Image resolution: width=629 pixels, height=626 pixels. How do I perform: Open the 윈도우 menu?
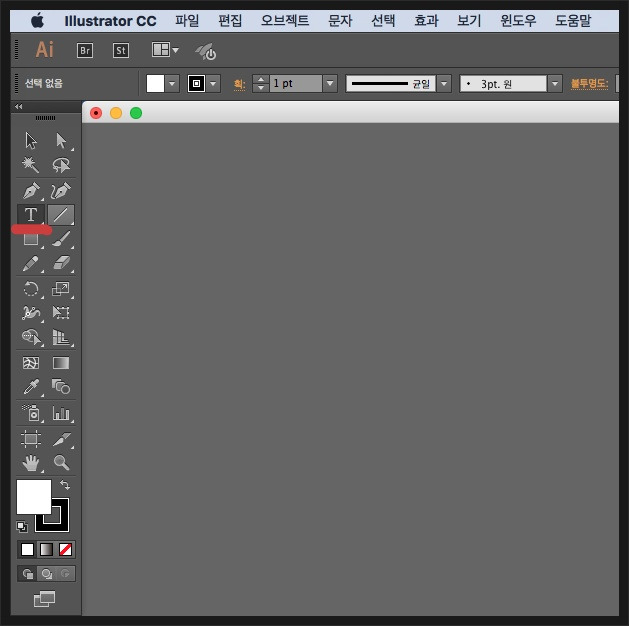point(518,20)
